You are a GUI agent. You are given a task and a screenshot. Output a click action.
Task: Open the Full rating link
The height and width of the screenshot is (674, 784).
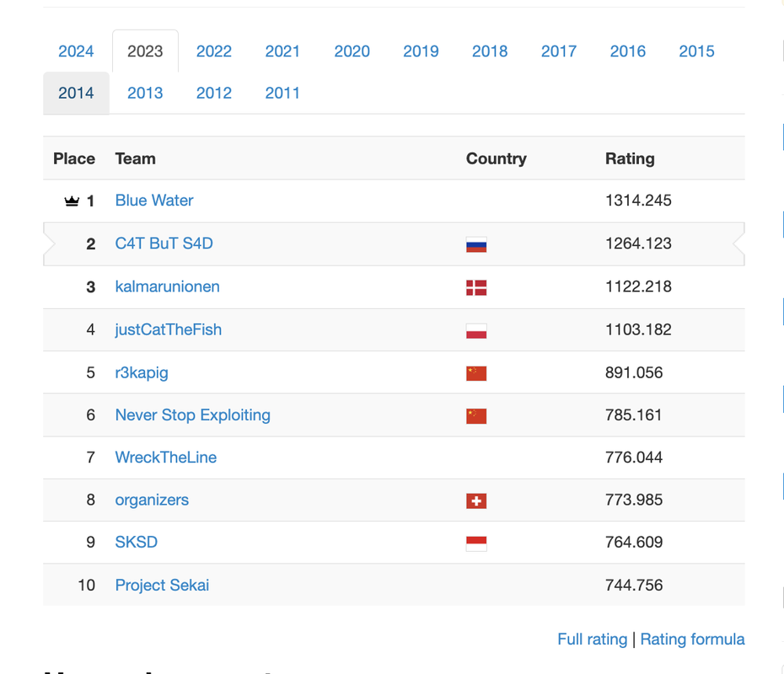(593, 639)
